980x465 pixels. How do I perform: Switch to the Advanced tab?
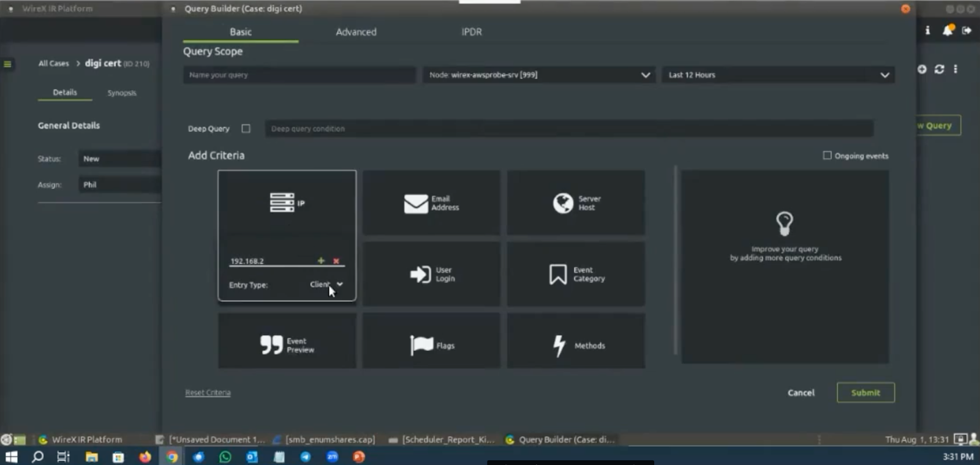[356, 32]
